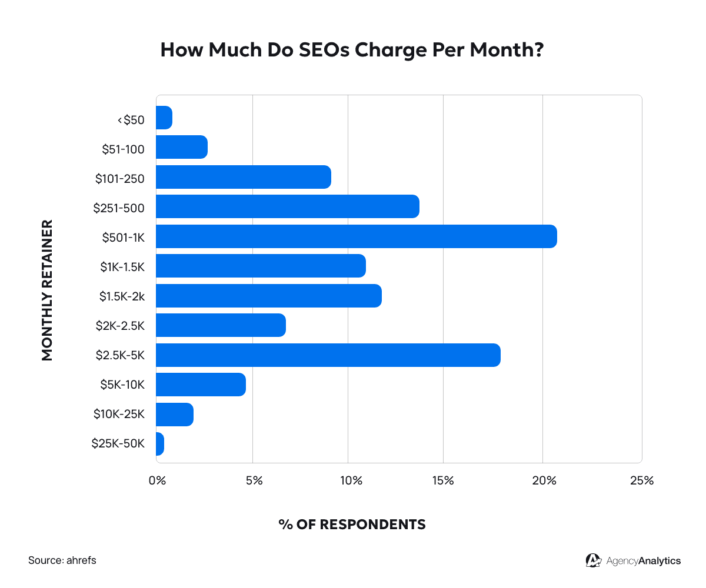Select the $501-1K bar
The image size is (706, 588).
click(x=356, y=236)
